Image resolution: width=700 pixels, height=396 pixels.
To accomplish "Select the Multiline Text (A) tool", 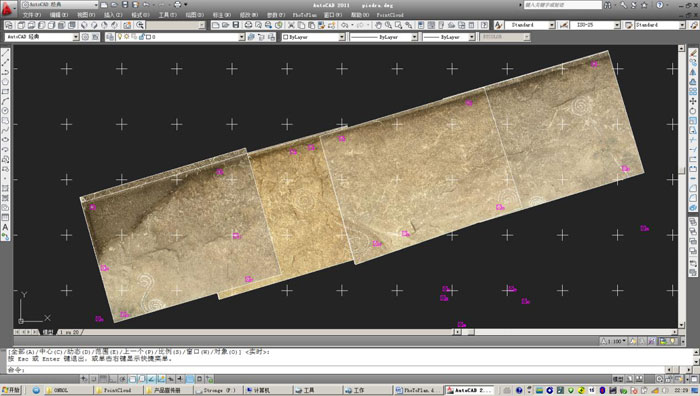I will [x=5, y=227].
